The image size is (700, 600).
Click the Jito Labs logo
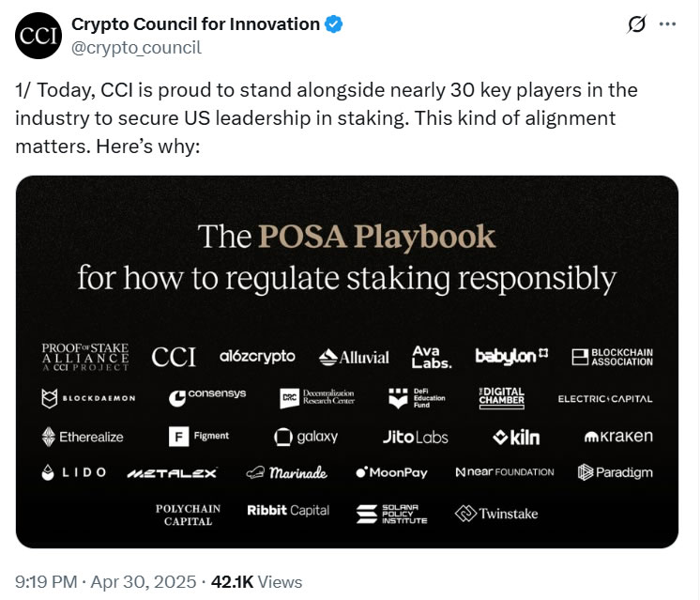(x=416, y=437)
